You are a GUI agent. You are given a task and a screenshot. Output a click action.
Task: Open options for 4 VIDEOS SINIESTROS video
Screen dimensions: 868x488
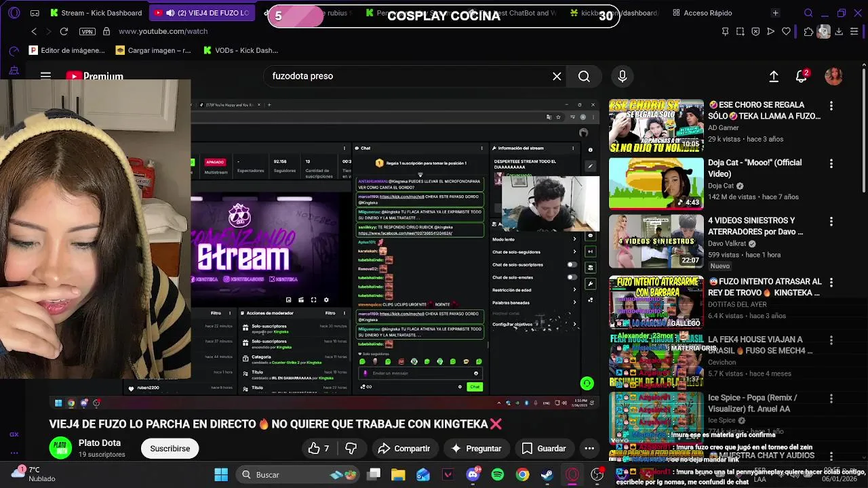831,221
